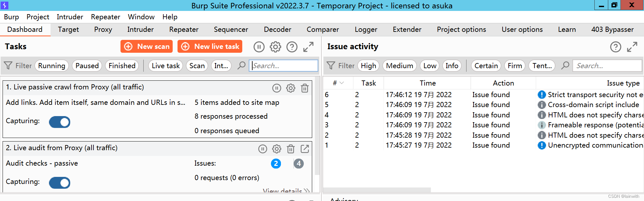Toggle the Finished task filter
The image size is (644, 201).
pos(122,66)
